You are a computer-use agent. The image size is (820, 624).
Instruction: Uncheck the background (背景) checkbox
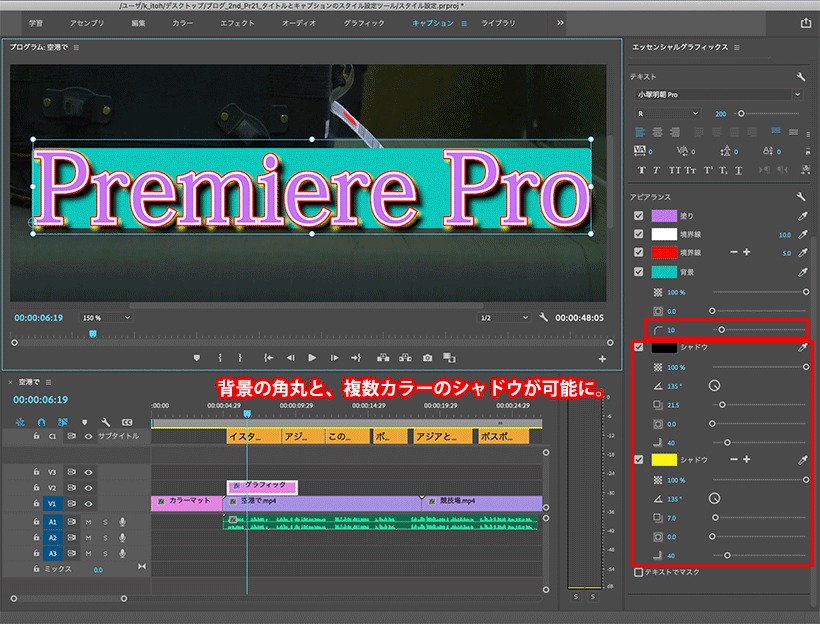tap(639, 271)
